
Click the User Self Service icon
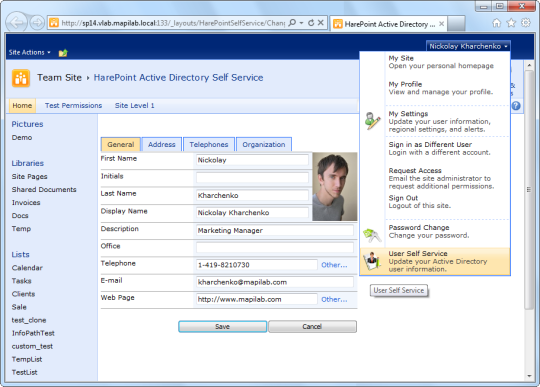(x=372, y=261)
